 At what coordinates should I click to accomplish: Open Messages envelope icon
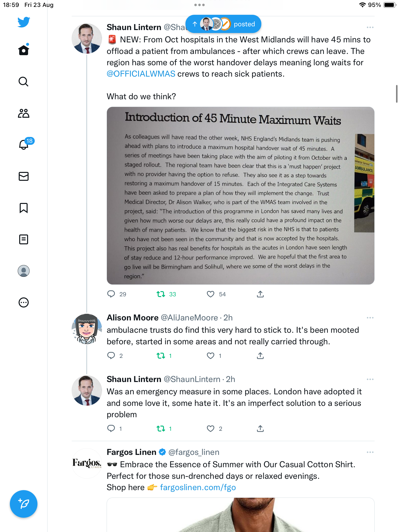[x=24, y=176]
